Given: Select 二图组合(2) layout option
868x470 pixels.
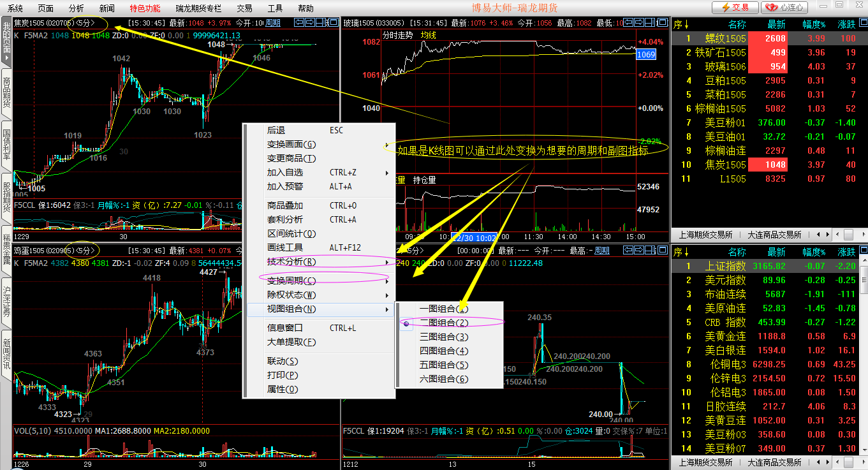Looking at the screenshot, I should 444,323.
